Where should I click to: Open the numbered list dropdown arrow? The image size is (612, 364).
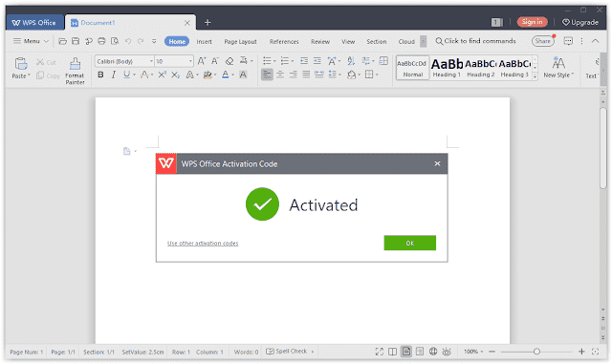(293, 61)
